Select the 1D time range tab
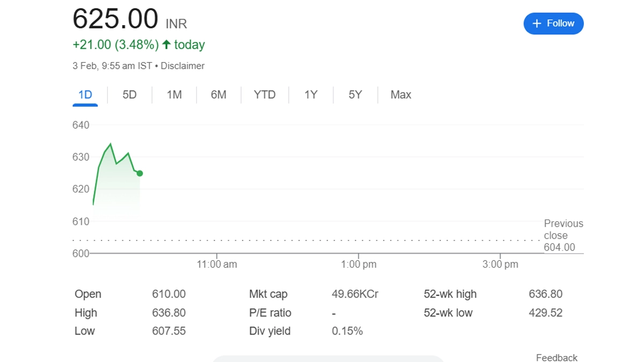644x362 pixels. 85,95
